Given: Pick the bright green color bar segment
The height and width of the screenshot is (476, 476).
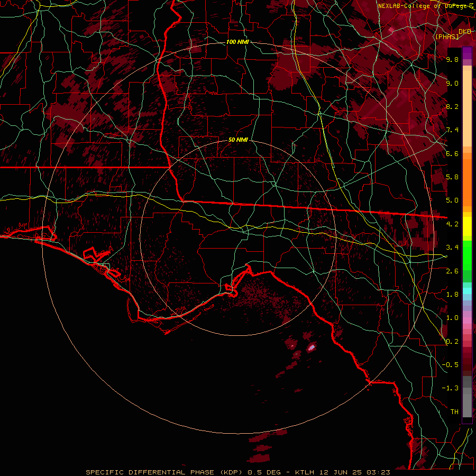Looking at the screenshot, I should click(x=467, y=255).
